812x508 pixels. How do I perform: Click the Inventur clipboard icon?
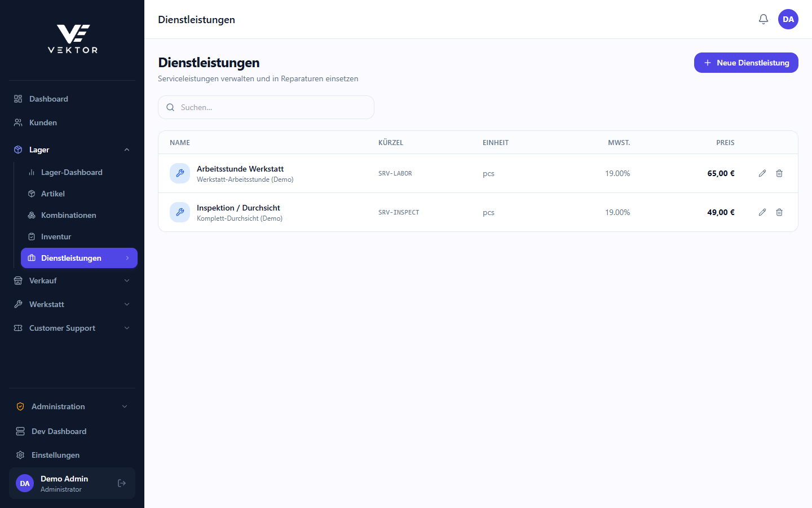32,237
